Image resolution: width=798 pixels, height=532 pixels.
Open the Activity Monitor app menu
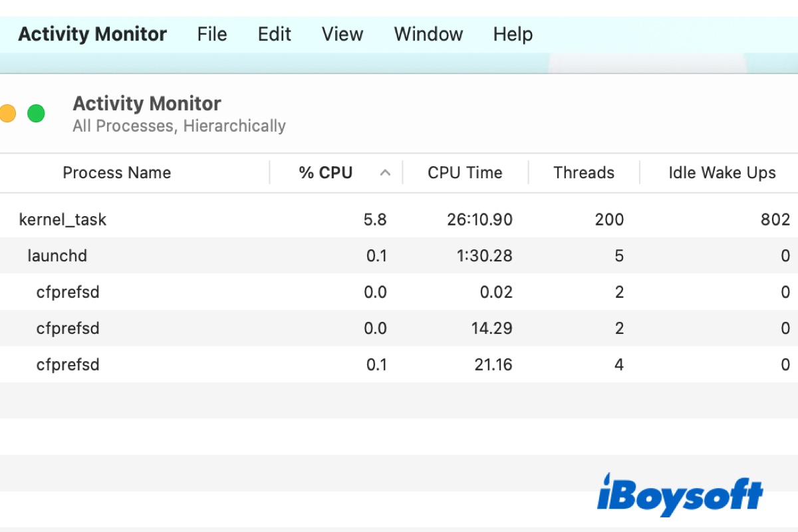coord(92,34)
